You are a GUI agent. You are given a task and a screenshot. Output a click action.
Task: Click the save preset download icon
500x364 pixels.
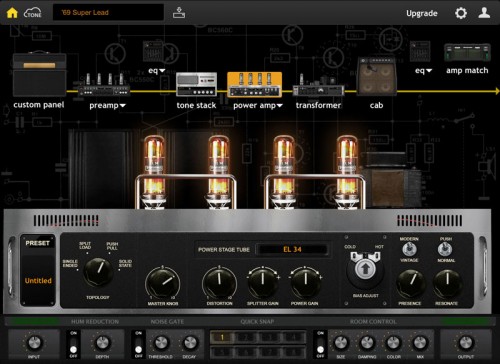(179, 13)
